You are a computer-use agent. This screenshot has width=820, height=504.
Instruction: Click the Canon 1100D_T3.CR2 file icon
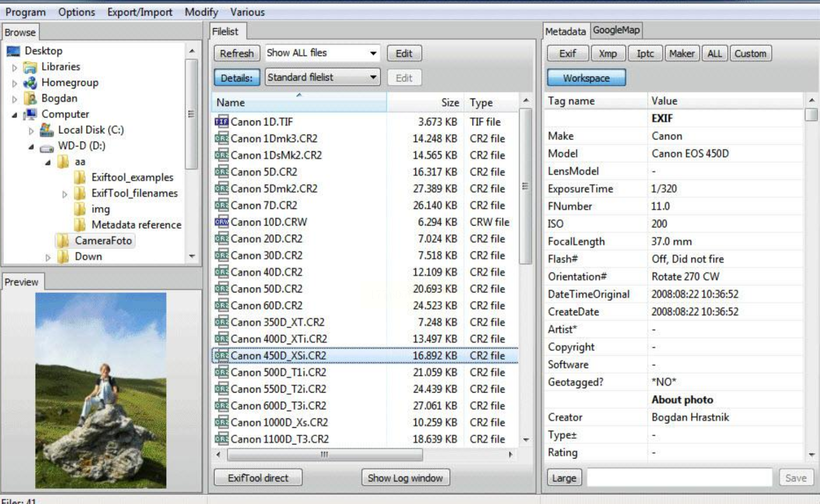tap(221, 439)
